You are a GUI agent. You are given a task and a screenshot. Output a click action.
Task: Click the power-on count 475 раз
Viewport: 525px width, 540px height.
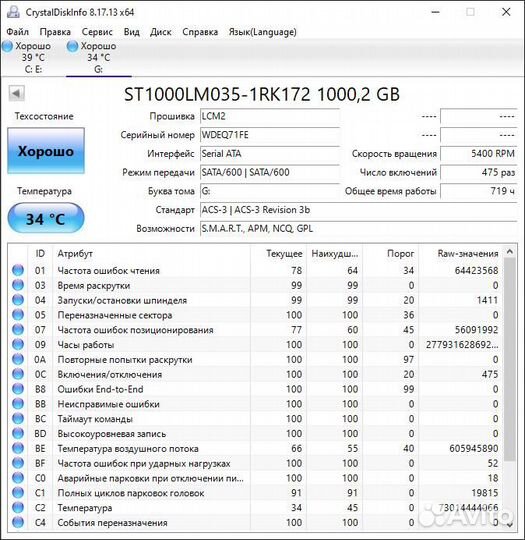(478, 172)
